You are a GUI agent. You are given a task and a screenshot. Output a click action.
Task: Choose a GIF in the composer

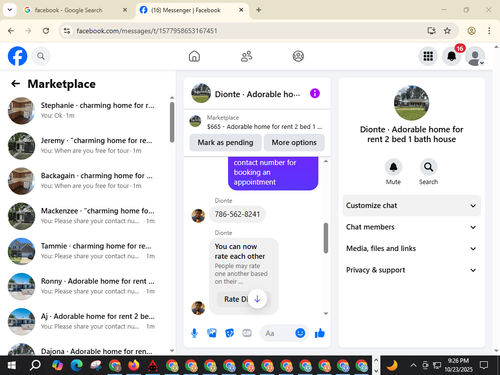click(x=247, y=333)
